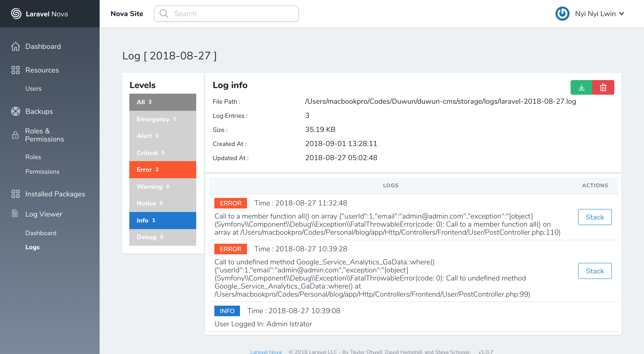Select the Resources grid icon
The width and height of the screenshot is (644, 354).
coord(15,70)
